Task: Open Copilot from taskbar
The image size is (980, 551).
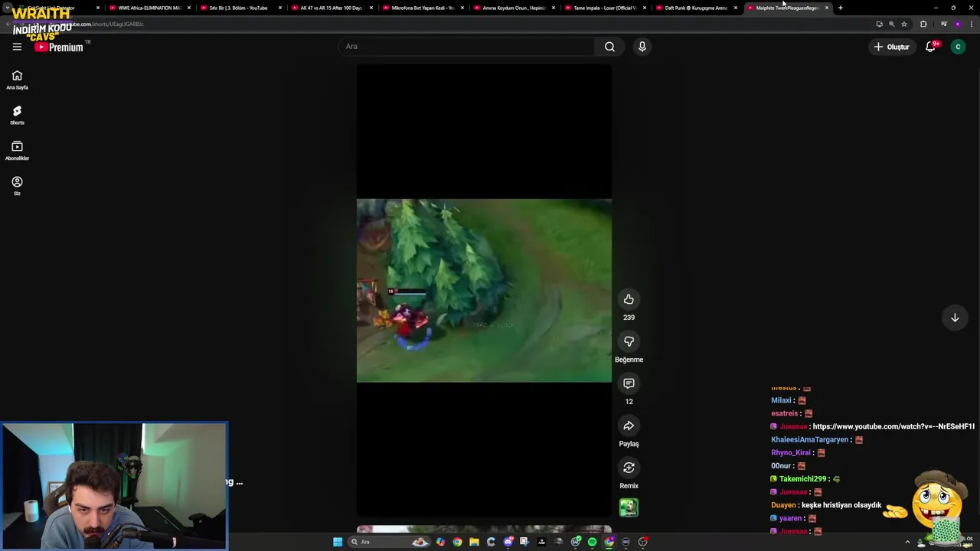Action: point(440,542)
